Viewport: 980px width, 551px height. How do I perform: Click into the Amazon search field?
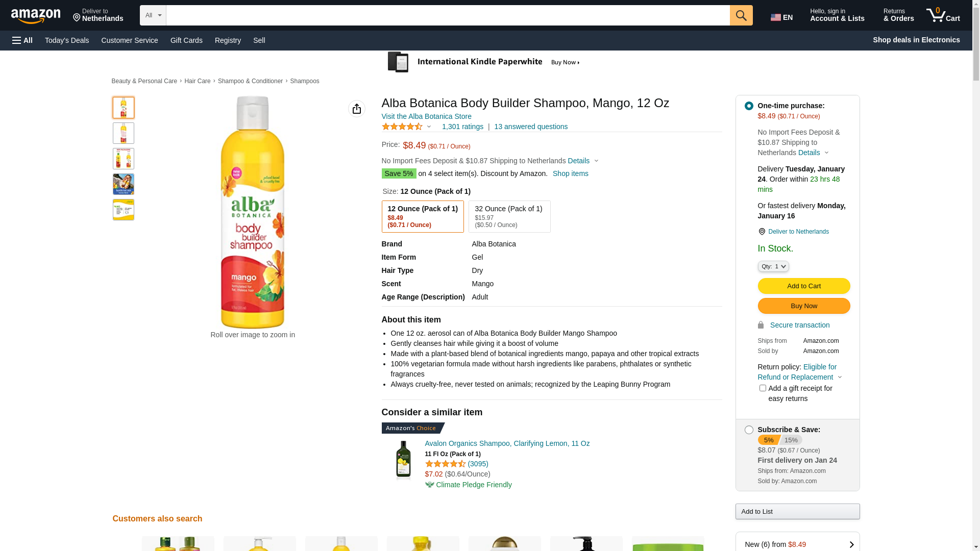(x=448, y=15)
